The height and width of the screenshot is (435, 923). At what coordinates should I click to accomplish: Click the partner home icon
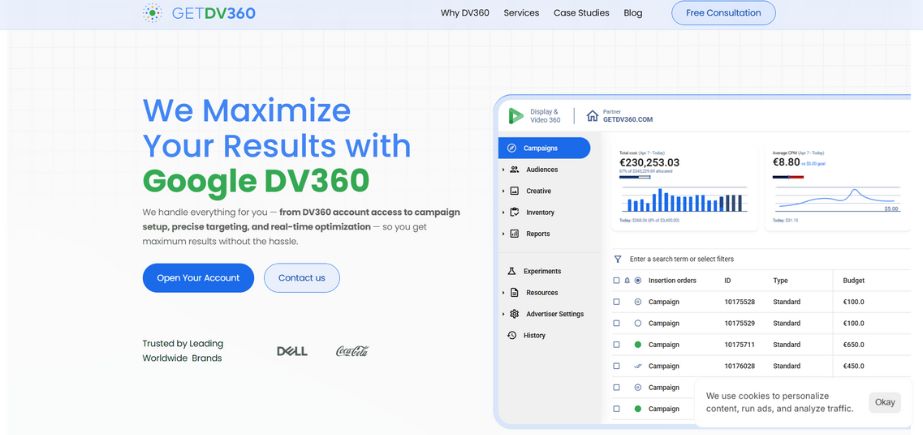pos(592,116)
